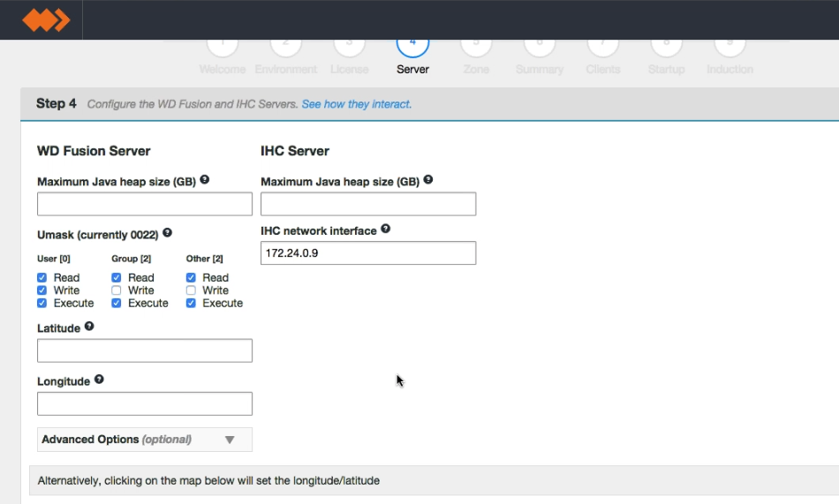
Task: Open help icon next to Latitude
Action: point(89,326)
